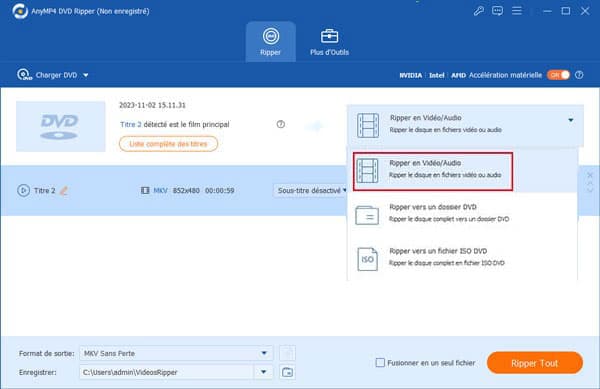The width and height of the screenshot is (600, 389).
Task: Click the Titre 2 link
Action: tap(130, 124)
